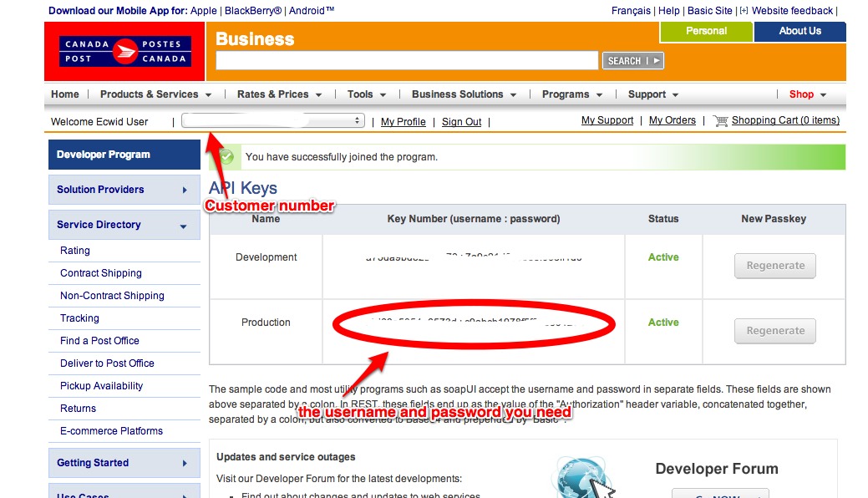The image size is (868, 498).
Task: Expand the Business Solutions menu
Action: [x=464, y=94]
